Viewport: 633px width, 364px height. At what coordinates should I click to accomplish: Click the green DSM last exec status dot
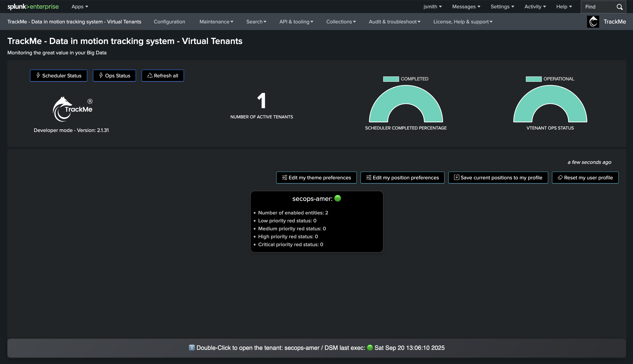coord(370,348)
